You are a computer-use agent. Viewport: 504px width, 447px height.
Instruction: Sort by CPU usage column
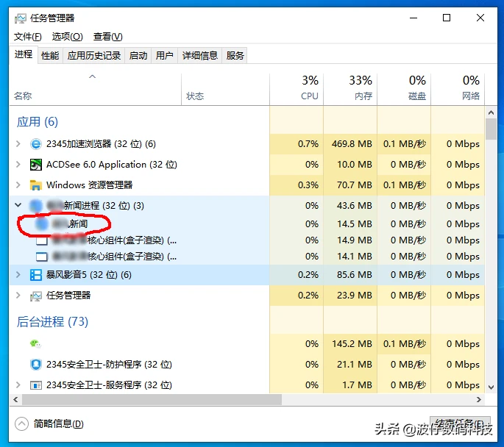297,89
